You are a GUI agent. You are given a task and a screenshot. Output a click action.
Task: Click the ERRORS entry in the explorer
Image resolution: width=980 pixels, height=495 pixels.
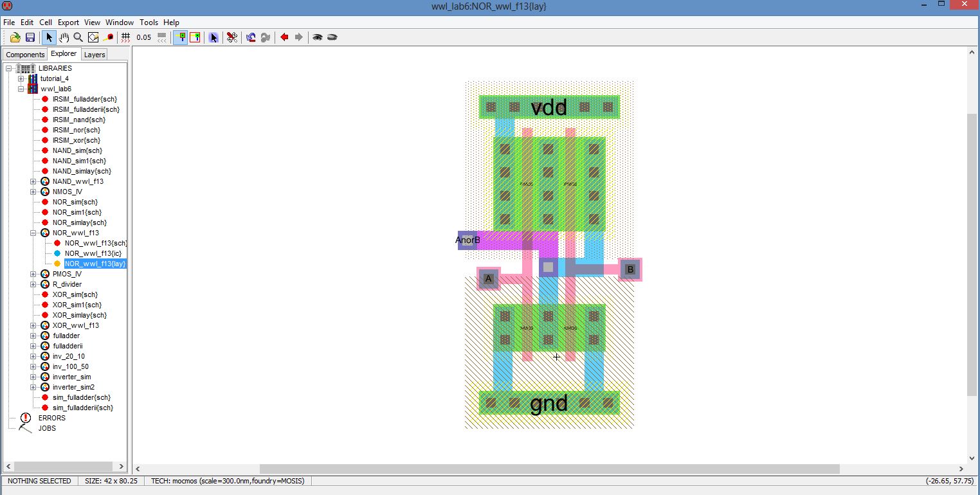[x=51, y=418]
